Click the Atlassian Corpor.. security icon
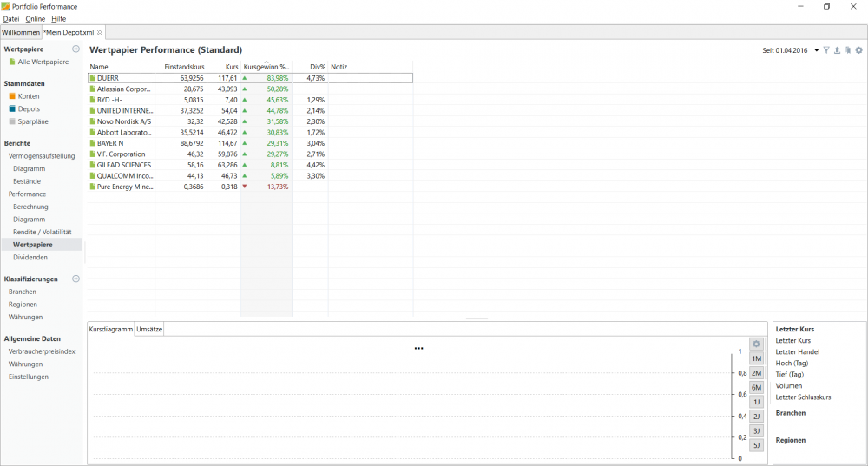 tap(93, 89)
